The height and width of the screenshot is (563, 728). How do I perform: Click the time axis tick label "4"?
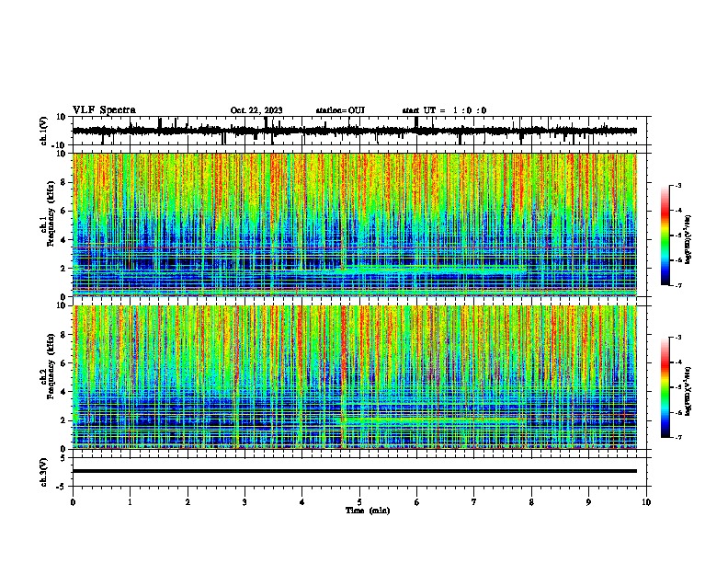point(302,502)
